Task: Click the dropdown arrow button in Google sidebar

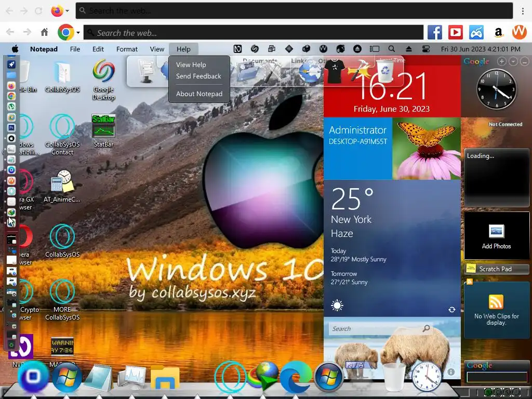Action: 513,61
